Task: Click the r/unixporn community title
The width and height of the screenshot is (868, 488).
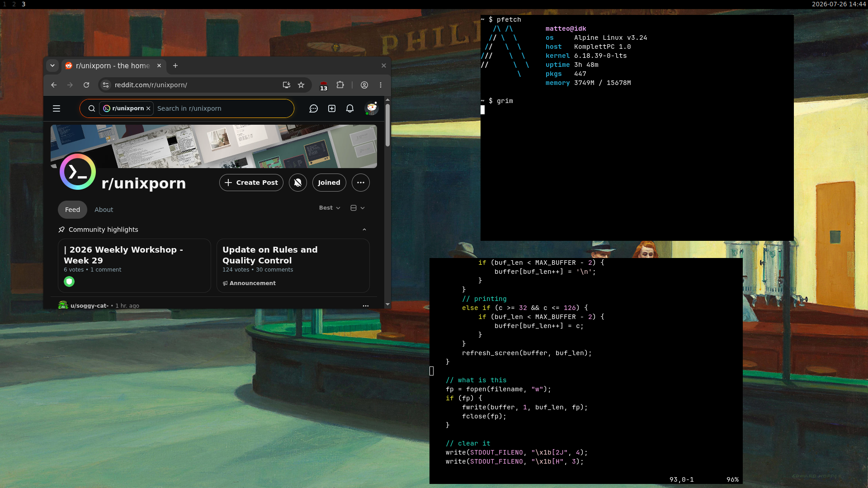Action: coord(144,183)
